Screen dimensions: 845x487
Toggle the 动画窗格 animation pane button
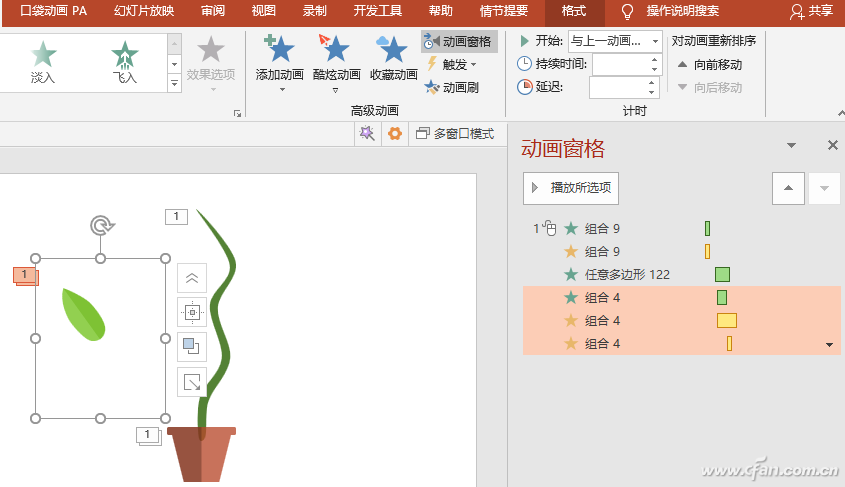click(x=459, y=41)
